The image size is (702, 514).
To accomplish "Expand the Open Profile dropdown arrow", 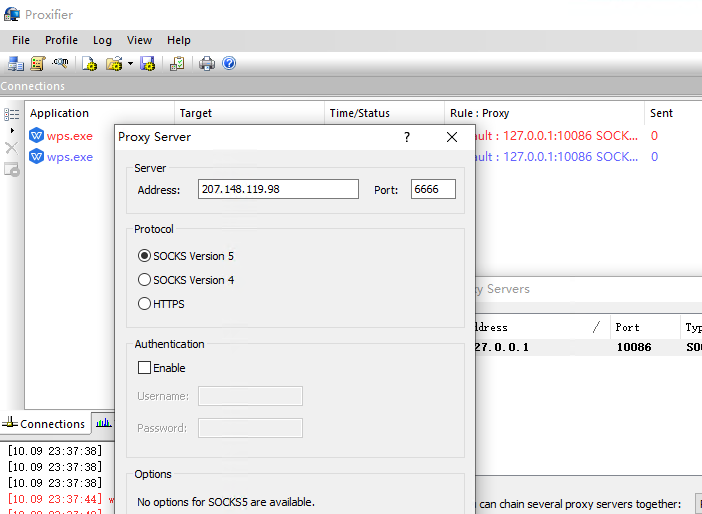I will point(130,64).
